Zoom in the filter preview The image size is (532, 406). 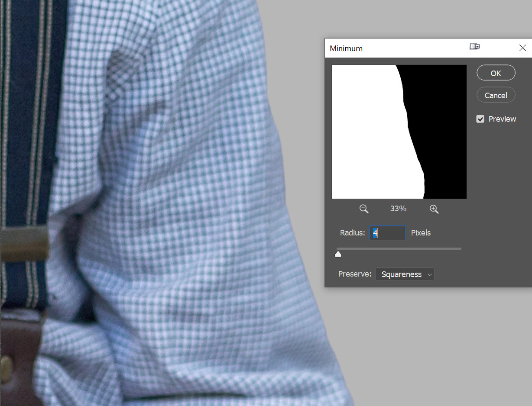pos(434,209)
